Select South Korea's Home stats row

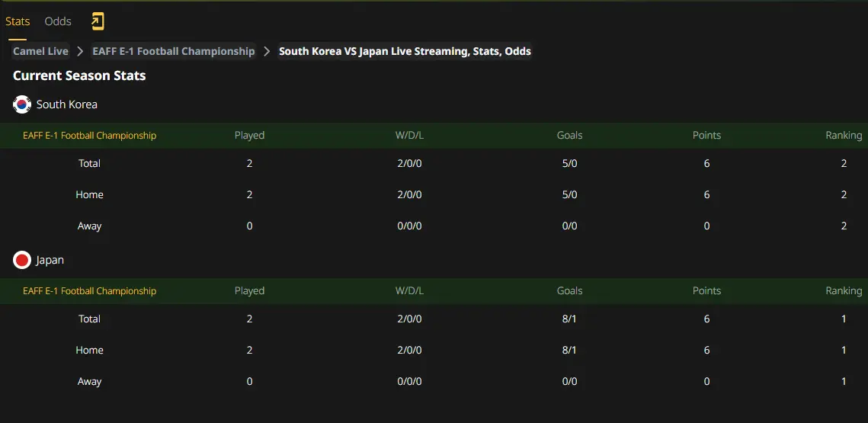(x=434, y=195)
